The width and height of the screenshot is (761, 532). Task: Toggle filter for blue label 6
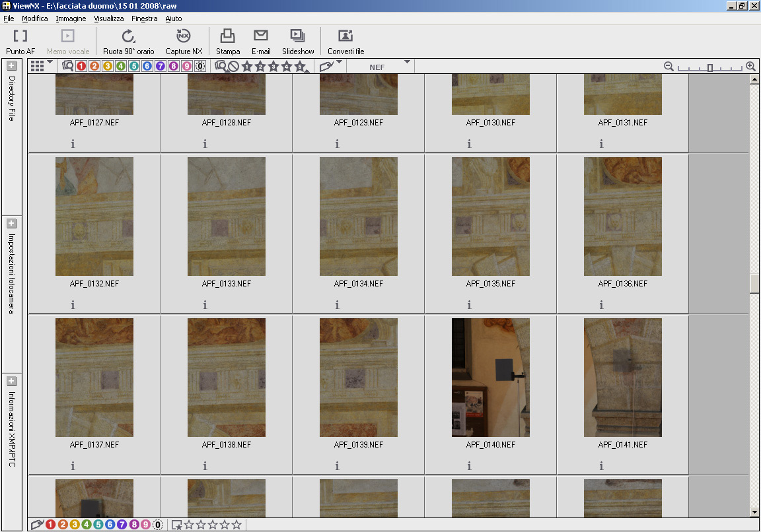[147, 67]
